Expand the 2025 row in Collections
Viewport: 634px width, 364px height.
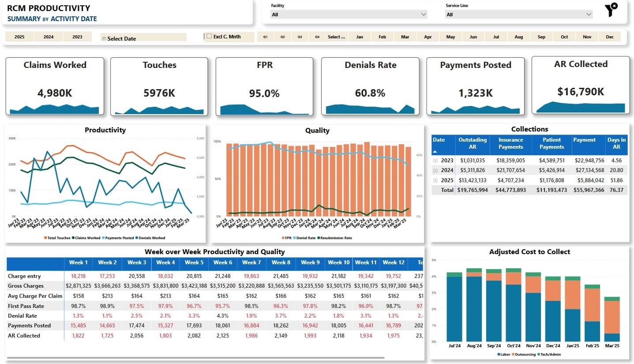pyautogui.click(x=435, y=180)
